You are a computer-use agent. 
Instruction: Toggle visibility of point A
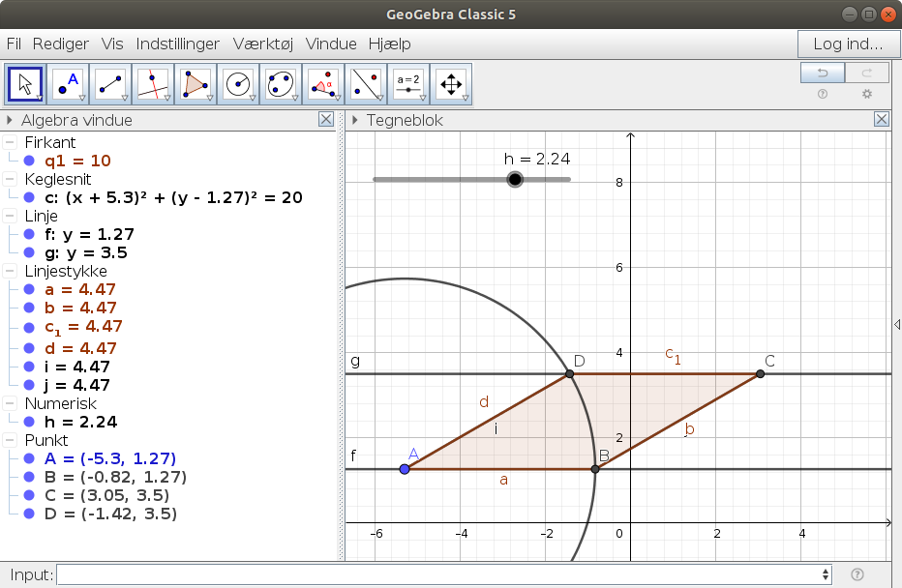pos(29,458)
